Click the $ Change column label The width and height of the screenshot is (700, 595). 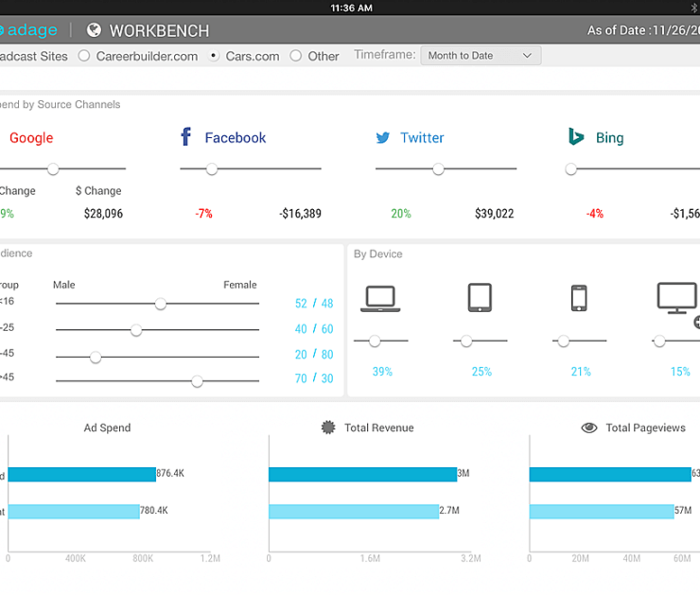pyautogui.click(x=98, y=190)
